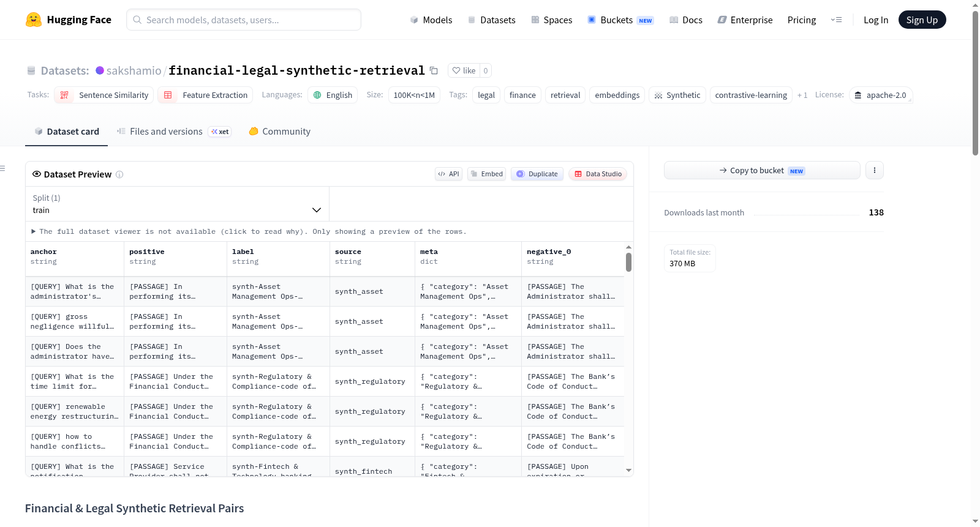Image resolution: width=980 pixels, height=527 pixels.
Task: Open the Split train dropdown
Action: (177, 204)
